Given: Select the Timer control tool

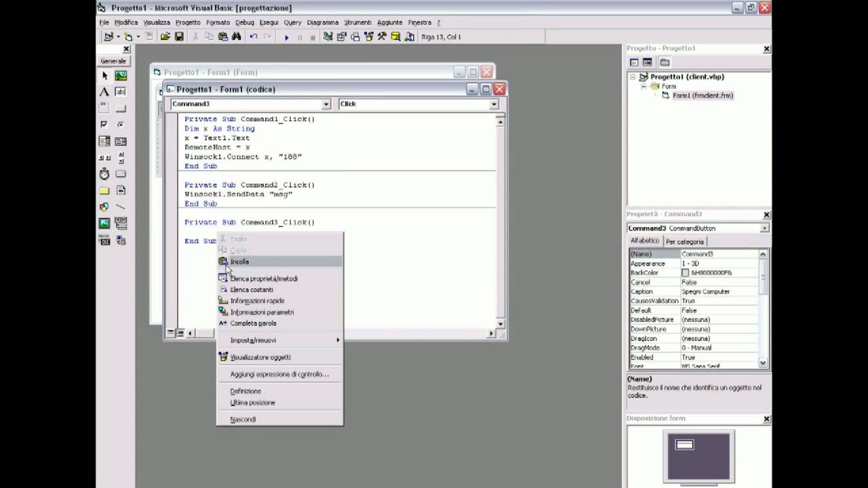Looking at the screenshot, I should (104, 174).
